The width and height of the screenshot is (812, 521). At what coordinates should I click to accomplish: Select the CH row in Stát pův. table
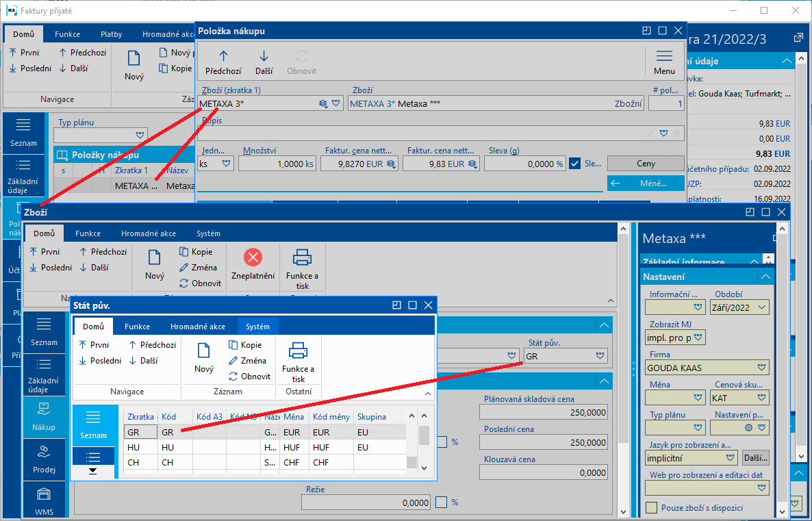pyautogui.click(x=264, y=463)
